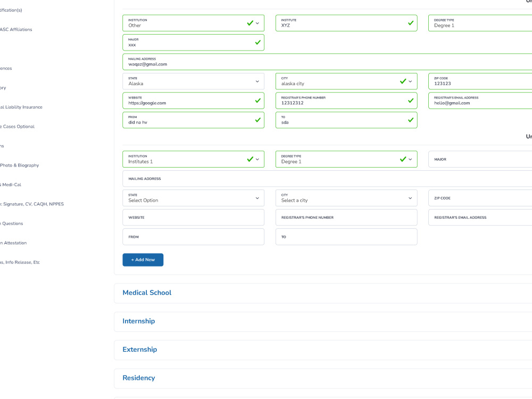Click the Zip Code field containing 123123
Viewport: 532px width, 399px height.
coord(480,81)
